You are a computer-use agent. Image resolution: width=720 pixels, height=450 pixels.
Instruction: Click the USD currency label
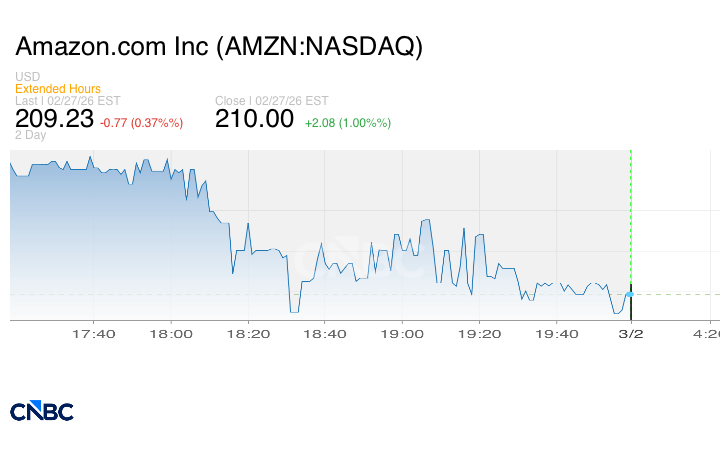27,77
